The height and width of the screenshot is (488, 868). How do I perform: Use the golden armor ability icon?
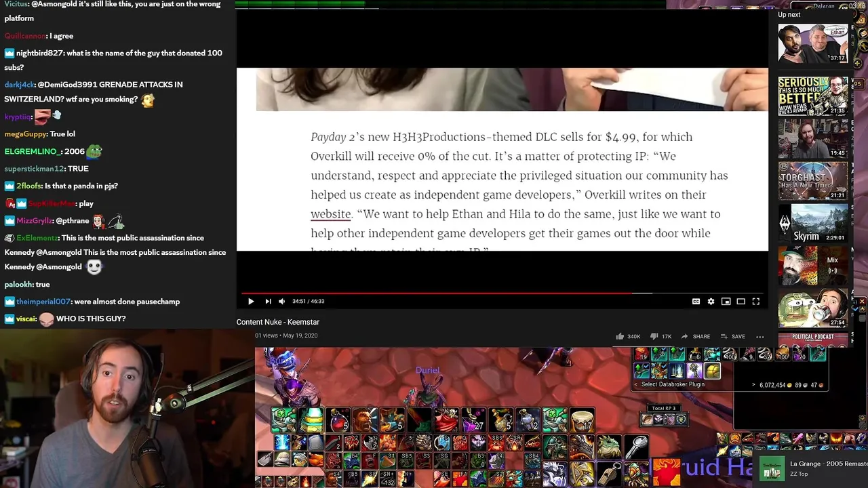click(x=582, y=474)
